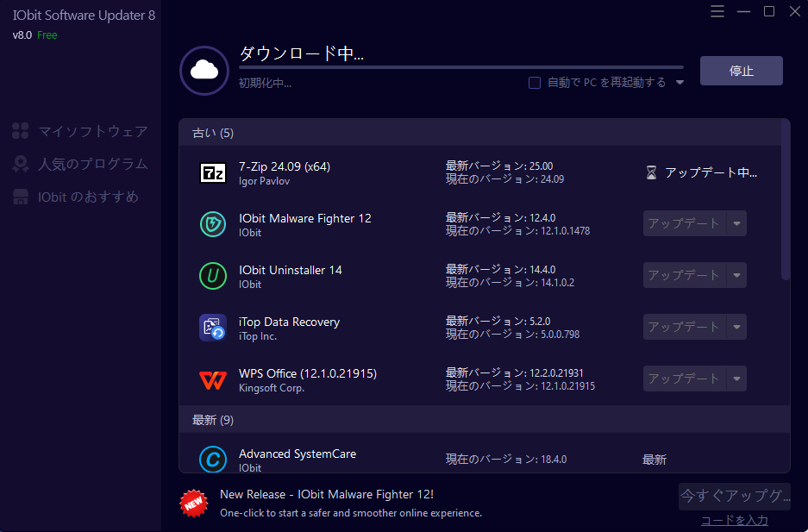Click the hourglass icon in the 7-Zip row
808x532 pixels.
651,172
